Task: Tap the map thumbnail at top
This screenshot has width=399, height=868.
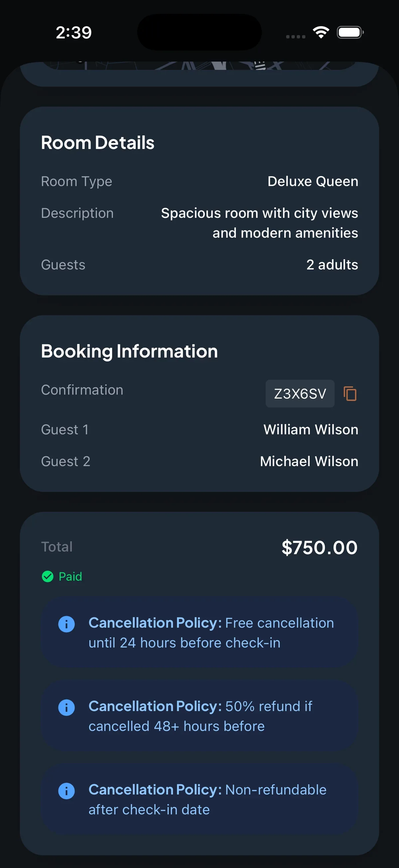Action: point(199,66)
